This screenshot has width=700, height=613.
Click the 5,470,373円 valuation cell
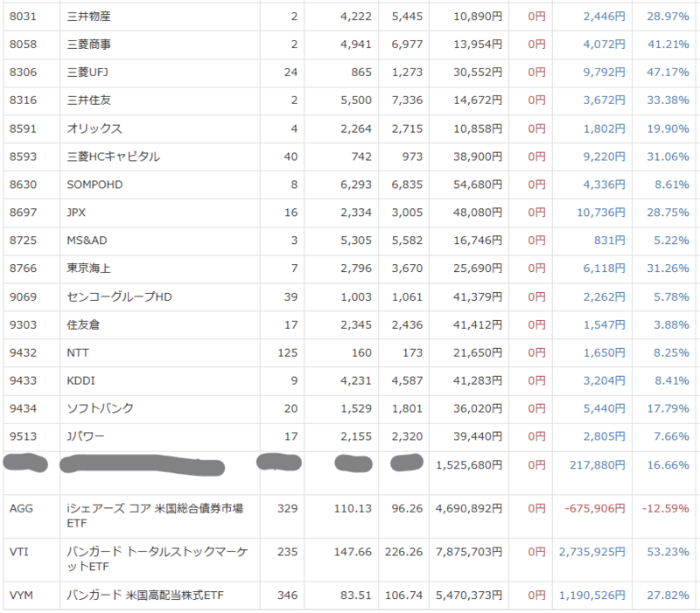pos(469,596)
